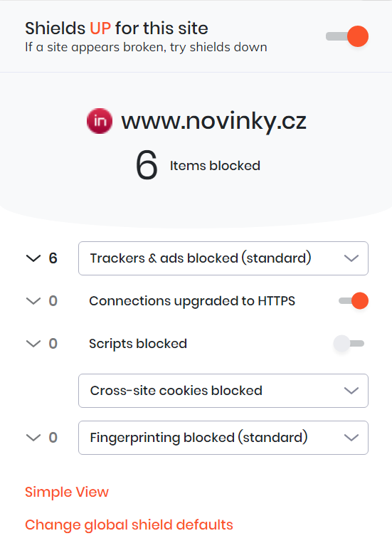Image resolution: width=392 pixels, height=558 pixels.
Task: Expand the blocked scripts list chevron
Action: tap(33, 344)
